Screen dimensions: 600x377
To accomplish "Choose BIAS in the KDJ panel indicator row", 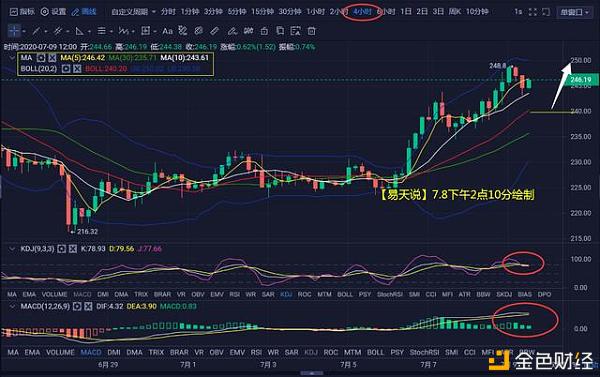I will 525,294.
